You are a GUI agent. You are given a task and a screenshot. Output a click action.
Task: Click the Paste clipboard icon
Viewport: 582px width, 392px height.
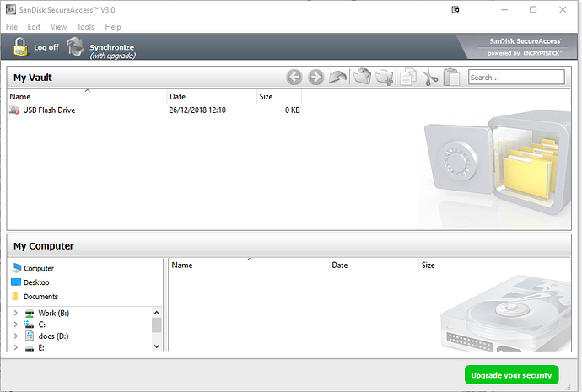pos(452,78)
